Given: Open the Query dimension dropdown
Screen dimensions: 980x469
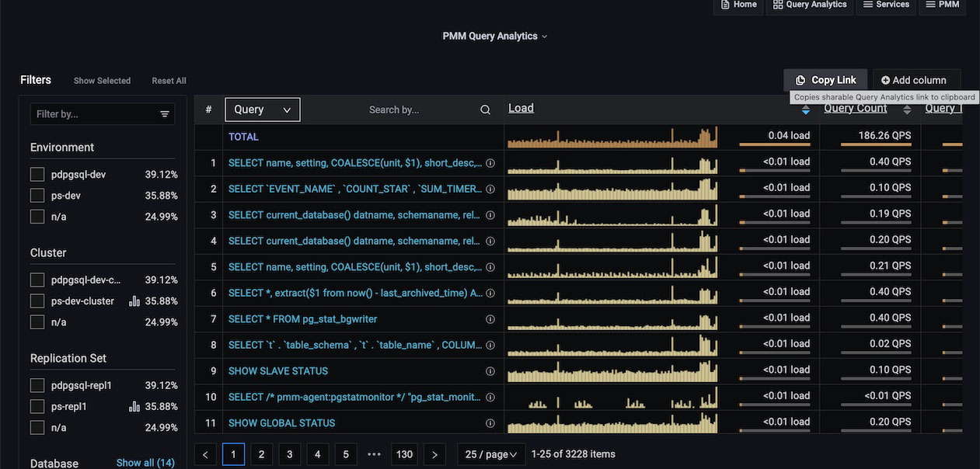Looking at the screenshot, I should point(262,109).
